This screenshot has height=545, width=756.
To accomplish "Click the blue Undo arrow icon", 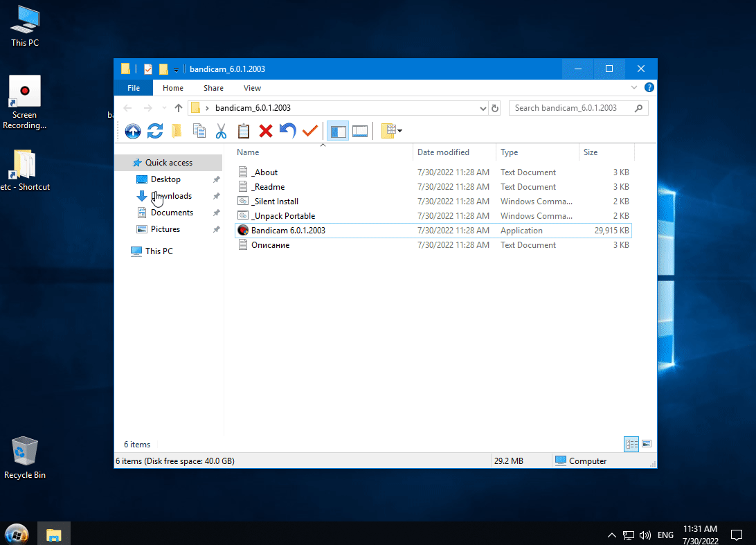I will pos(288,131).
